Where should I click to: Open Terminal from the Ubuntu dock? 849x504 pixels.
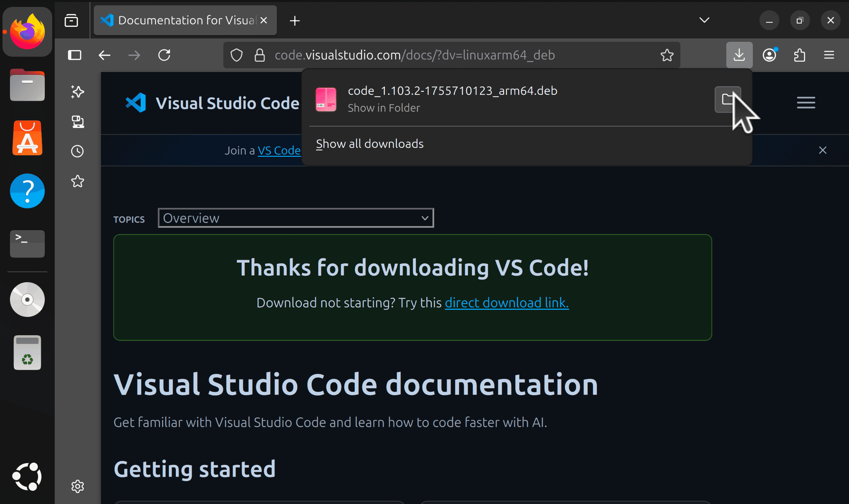(x=27, y=244)
